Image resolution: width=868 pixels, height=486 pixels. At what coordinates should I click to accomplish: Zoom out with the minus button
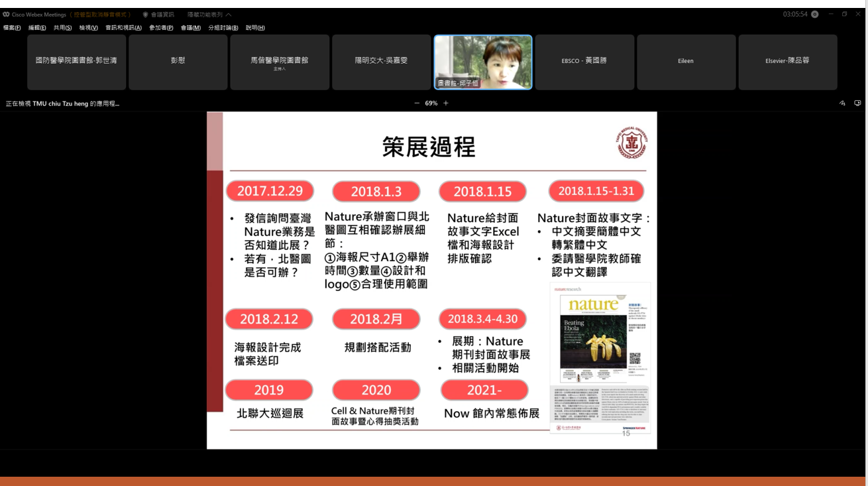417,103
